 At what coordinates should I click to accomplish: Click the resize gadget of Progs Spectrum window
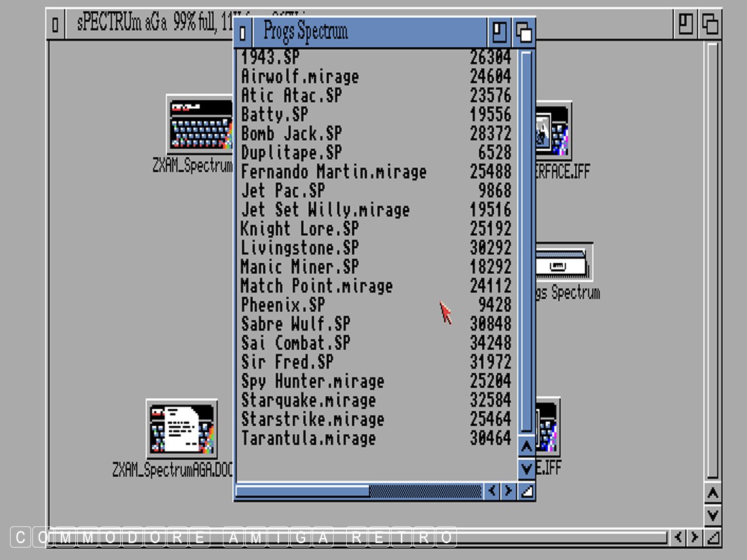[x=527, y=492]
